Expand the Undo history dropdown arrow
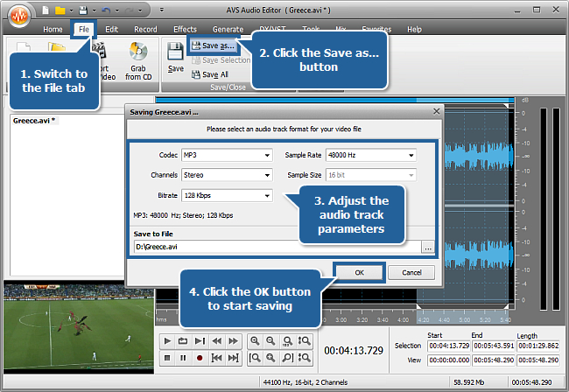 click(116, 10)
